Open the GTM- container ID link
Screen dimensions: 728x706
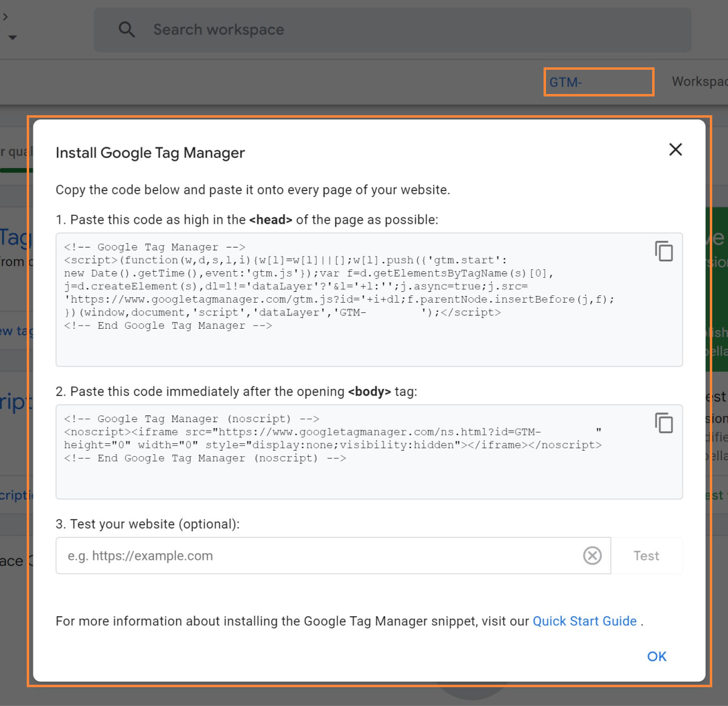(565, 82)
